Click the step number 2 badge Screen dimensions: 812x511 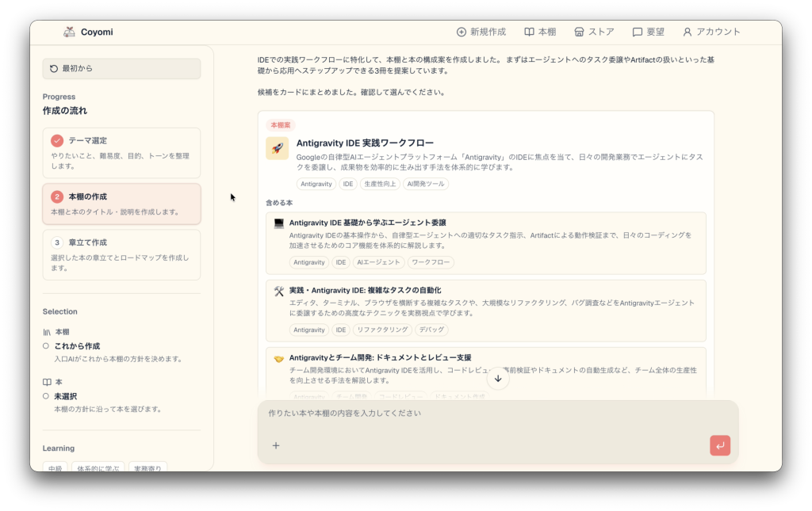pos(57,196)
